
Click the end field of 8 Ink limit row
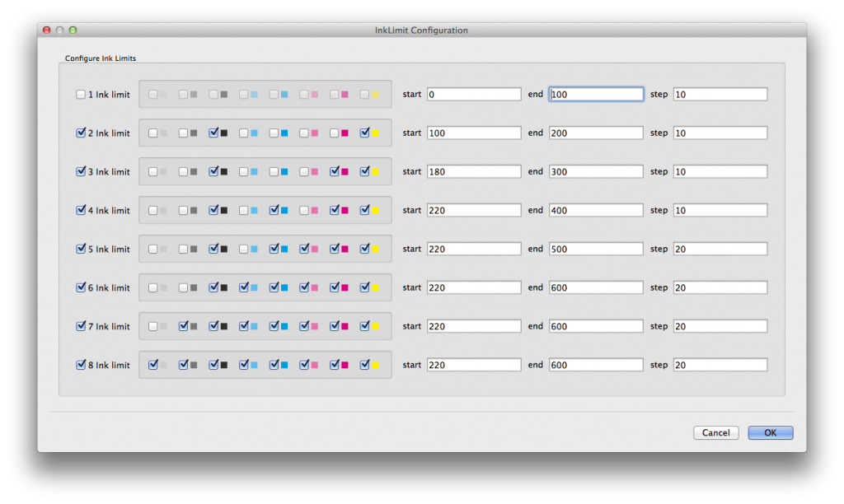[596, 364]
